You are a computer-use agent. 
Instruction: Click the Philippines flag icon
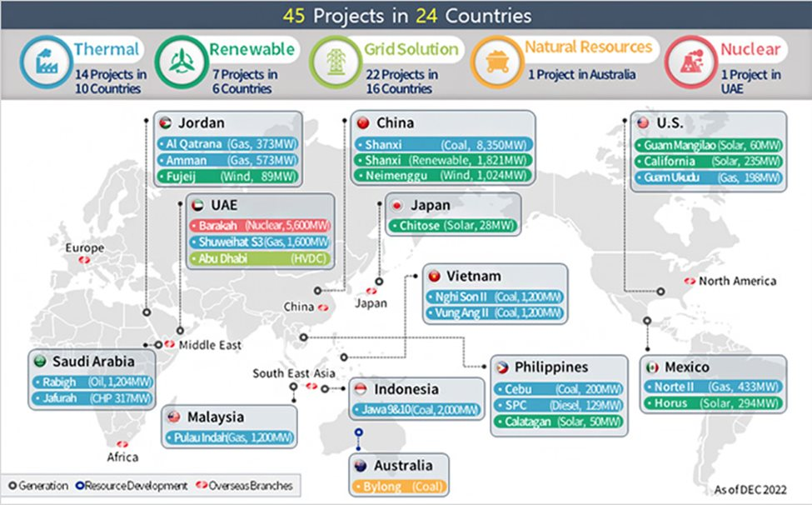[502, 367]
